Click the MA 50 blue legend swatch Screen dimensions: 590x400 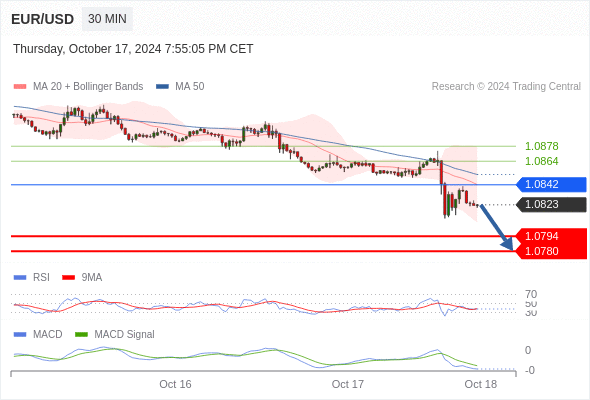click(162, 87)
